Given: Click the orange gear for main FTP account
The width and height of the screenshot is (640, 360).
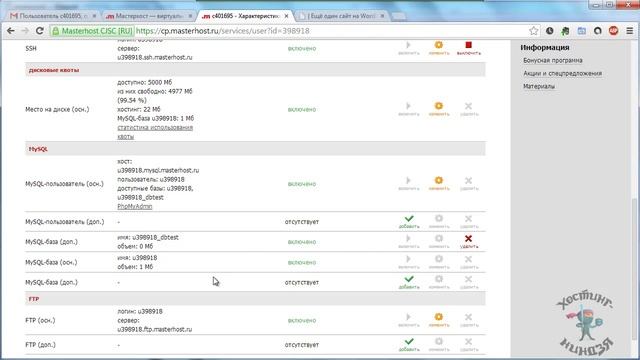Looking at the screenshot, I should [x=438, y=317].
